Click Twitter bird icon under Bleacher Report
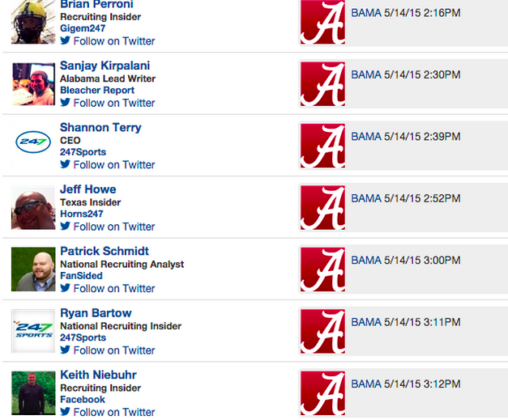The image size is (508, 420). point(66,103)
